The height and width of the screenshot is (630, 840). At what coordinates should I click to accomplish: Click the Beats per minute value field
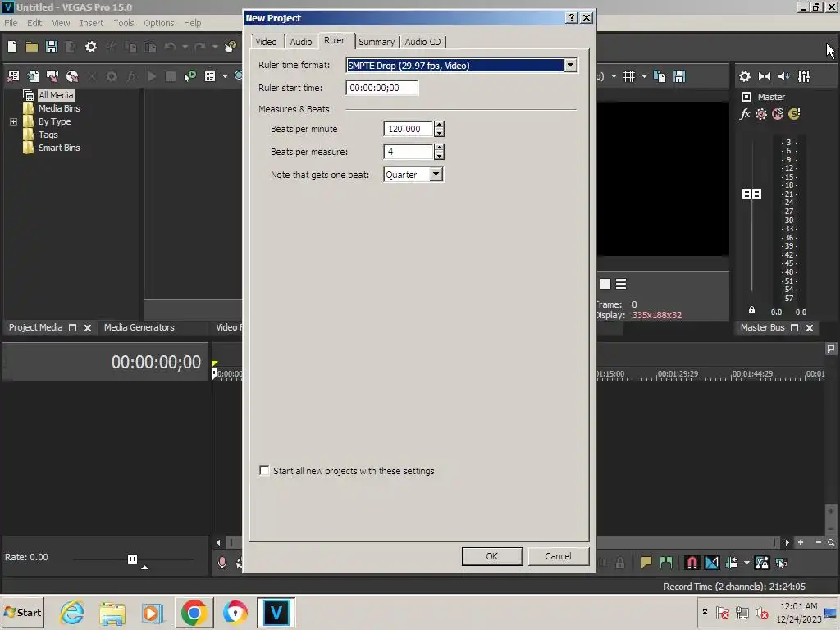point(409,129)
